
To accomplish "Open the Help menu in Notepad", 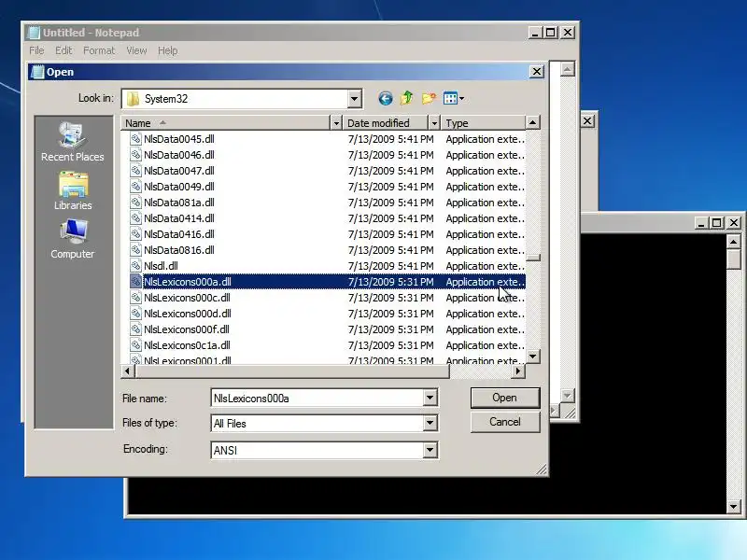I will 168,50.
